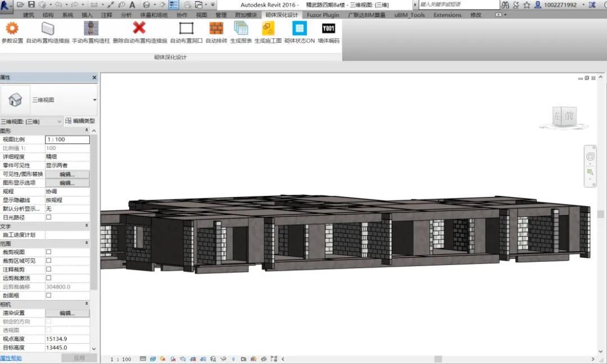Screen dimensions: 607x364
Task: Click the visual style icon in view control bar
Action: point(153,359)
